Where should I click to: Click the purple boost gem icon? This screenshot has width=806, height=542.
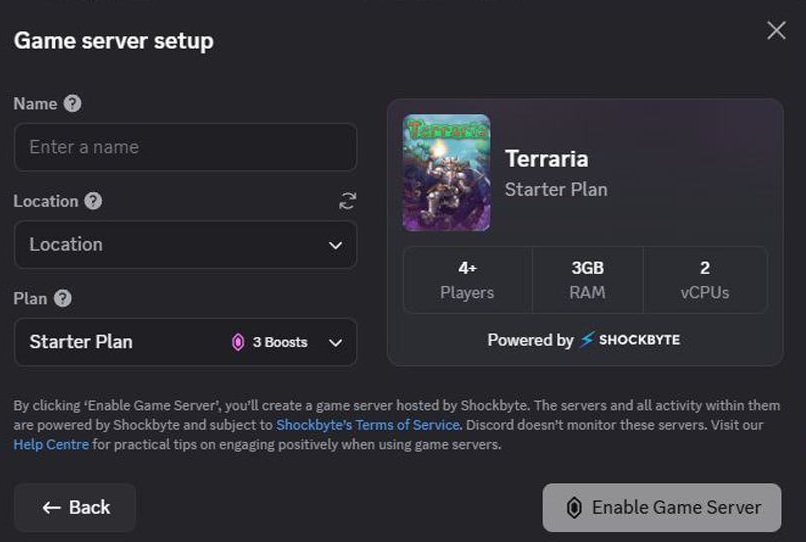[238, 342]
